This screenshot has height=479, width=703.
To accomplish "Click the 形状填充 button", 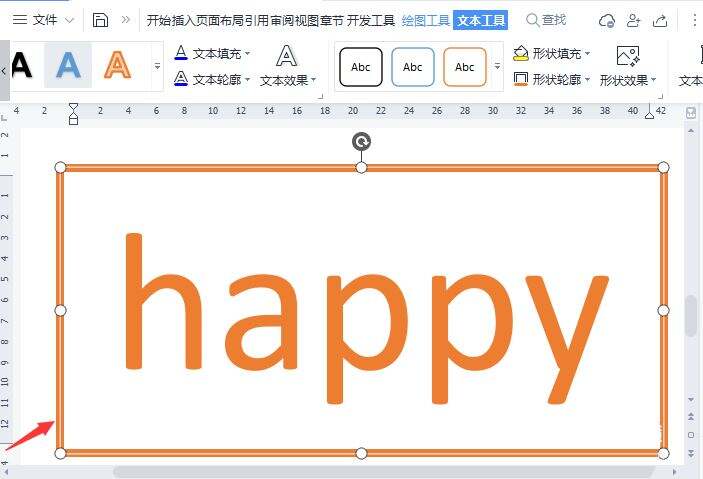I will click(547, 53).
